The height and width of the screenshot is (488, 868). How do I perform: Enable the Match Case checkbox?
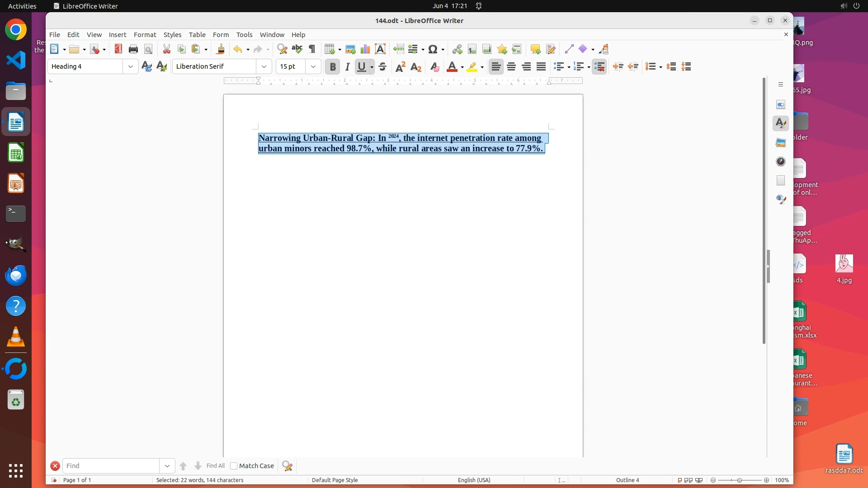(x=234, y=466)
